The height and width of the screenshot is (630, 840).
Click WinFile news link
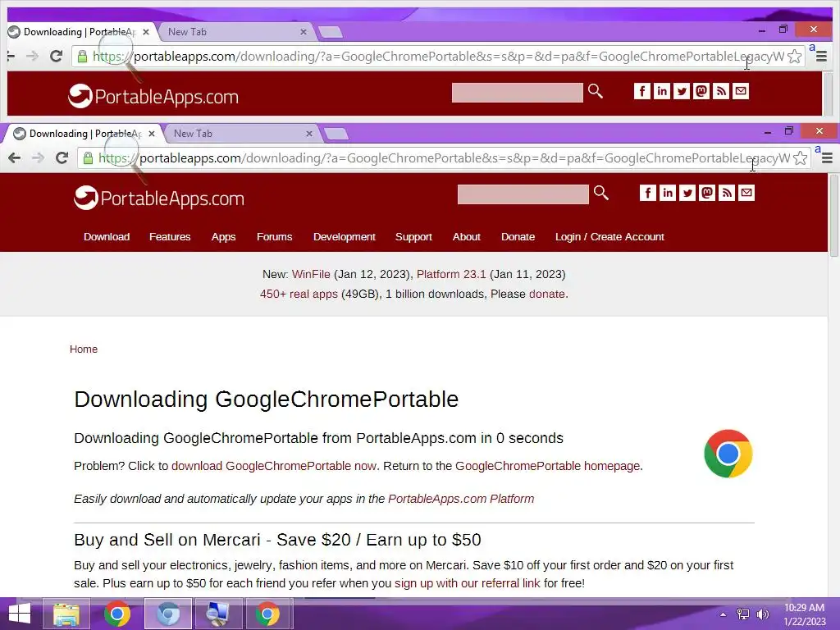(x=311, y=274)
